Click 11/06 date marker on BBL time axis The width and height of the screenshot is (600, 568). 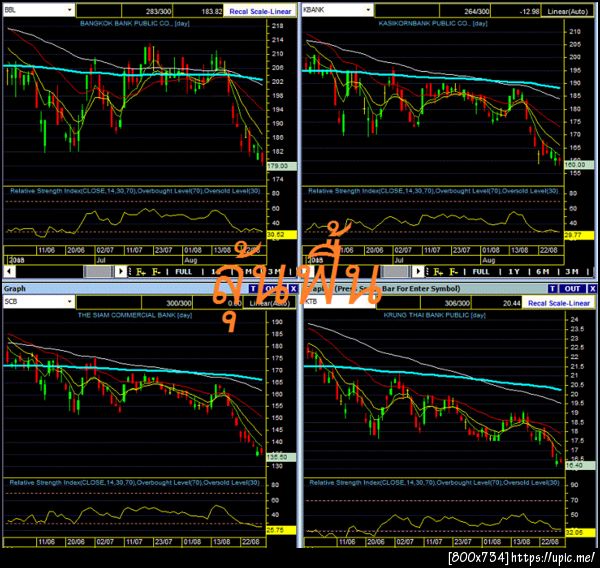(46, 250)
